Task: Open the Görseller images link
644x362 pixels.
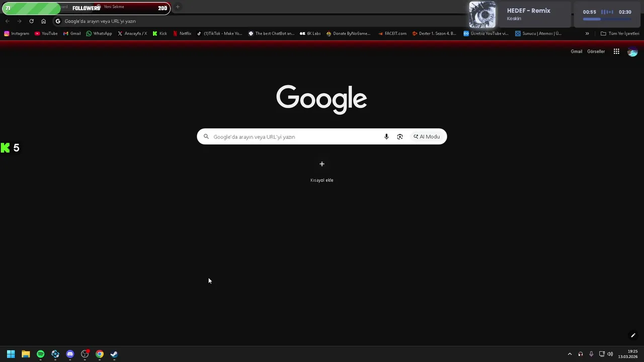Action: 596,51
